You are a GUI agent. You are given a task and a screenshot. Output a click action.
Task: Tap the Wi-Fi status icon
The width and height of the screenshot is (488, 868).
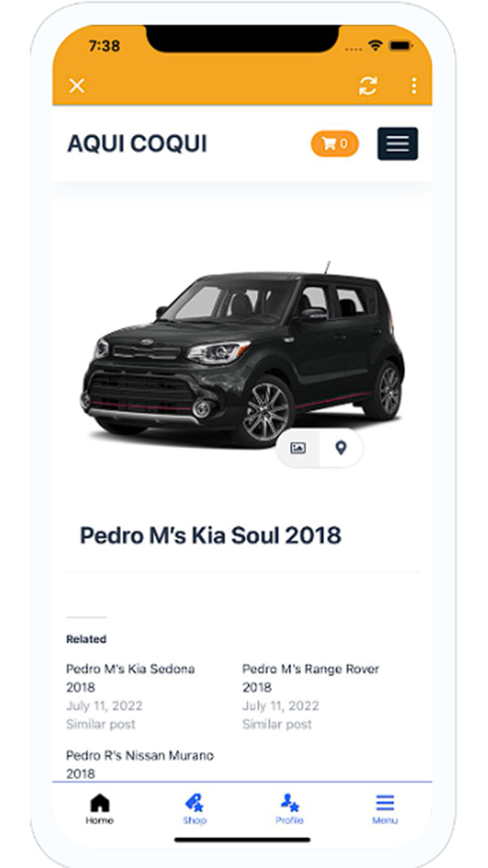click(376, 45)
